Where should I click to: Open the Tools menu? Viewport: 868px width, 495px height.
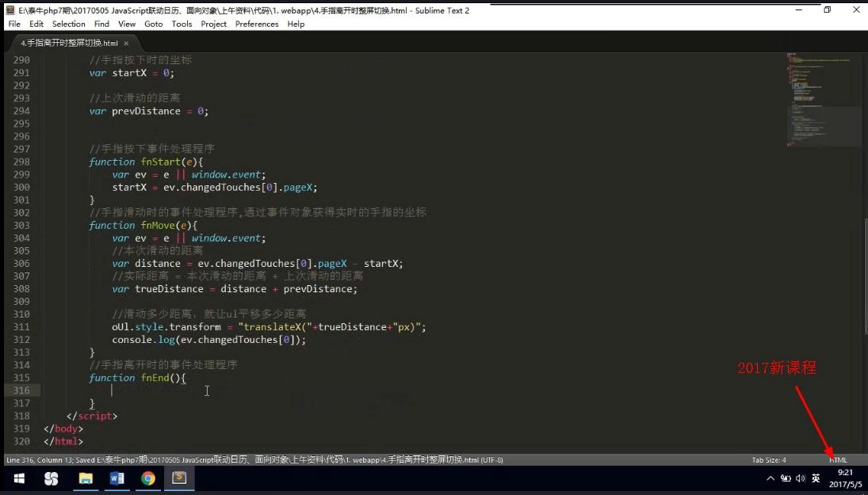point(182,24)
